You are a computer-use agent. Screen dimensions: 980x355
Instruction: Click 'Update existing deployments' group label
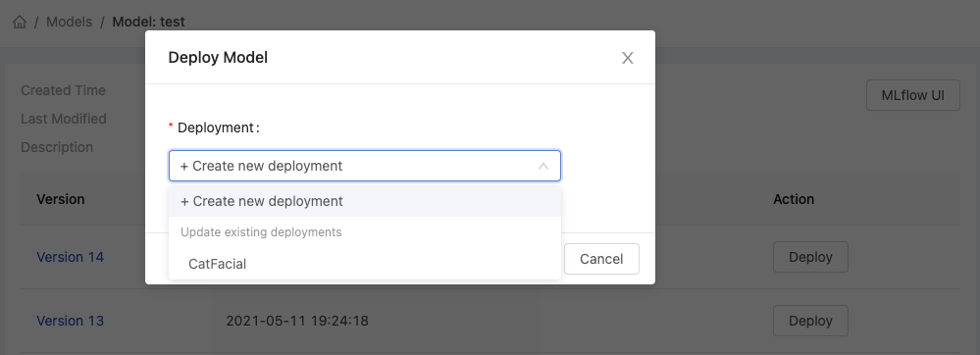(261, 232)
